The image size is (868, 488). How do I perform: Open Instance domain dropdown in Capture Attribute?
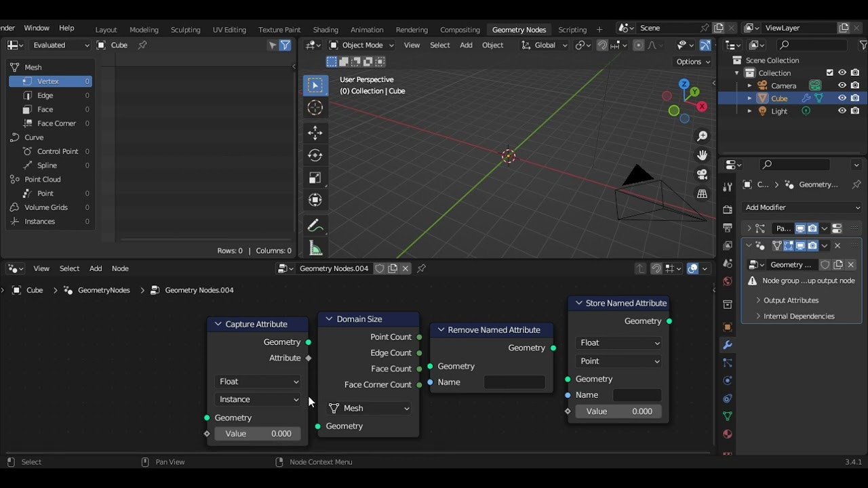[258, 400]
